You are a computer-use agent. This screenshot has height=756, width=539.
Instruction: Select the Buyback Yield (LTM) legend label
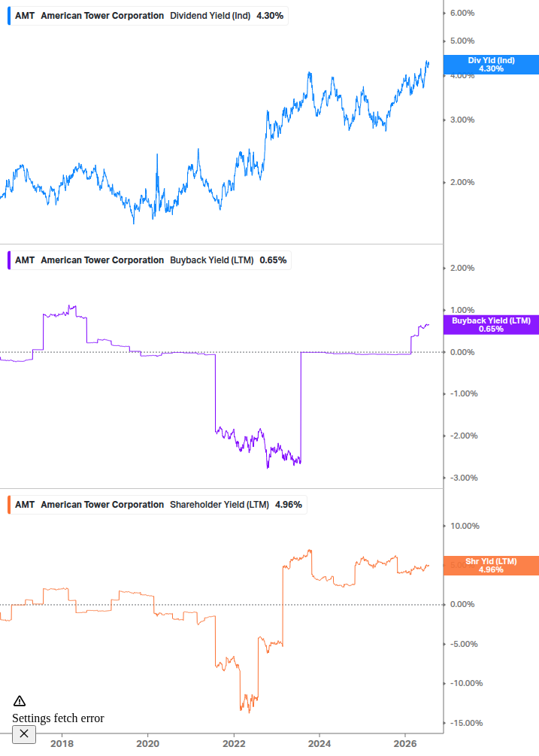pyautogui.click(x=211, y=260)
